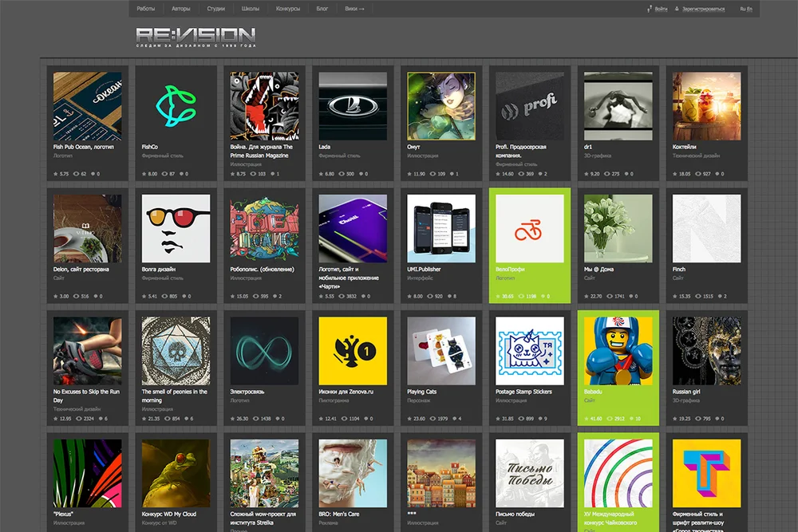Viewport: 798px width, 532px height.
Task: Click the Delon, сайт ресторана title
Action: click(x=81, y=269)
